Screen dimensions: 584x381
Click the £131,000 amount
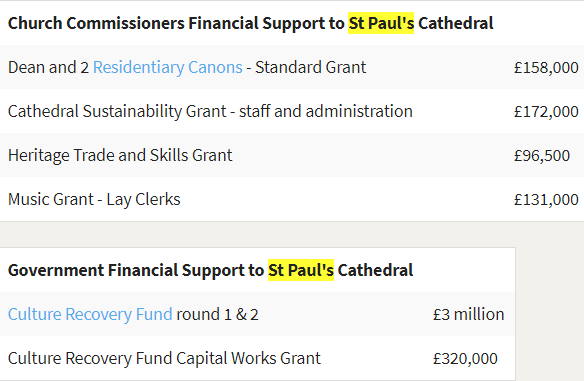click(x=546, y=199)
